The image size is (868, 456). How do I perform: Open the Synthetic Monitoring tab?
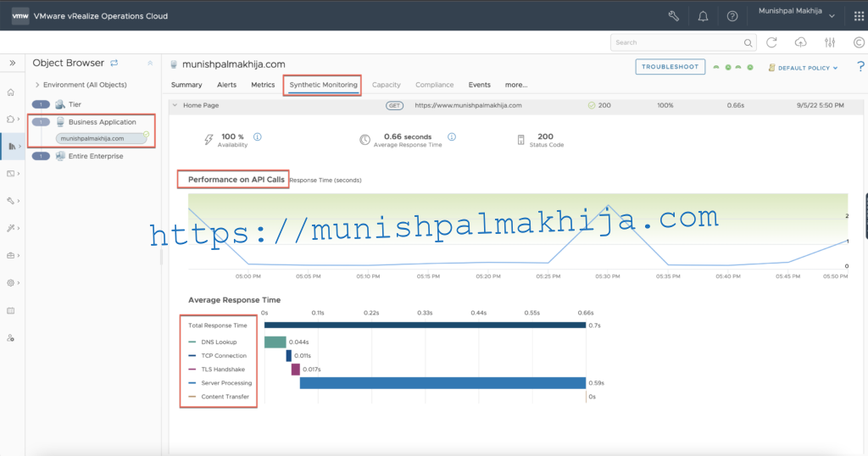click(x=323, y=85)
